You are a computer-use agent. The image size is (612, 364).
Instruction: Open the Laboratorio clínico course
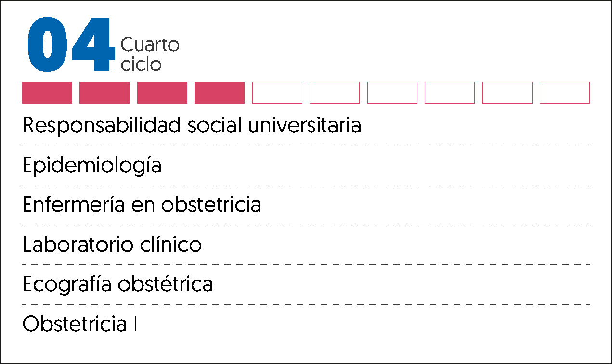pyautogui.click(x=112, y=245)
